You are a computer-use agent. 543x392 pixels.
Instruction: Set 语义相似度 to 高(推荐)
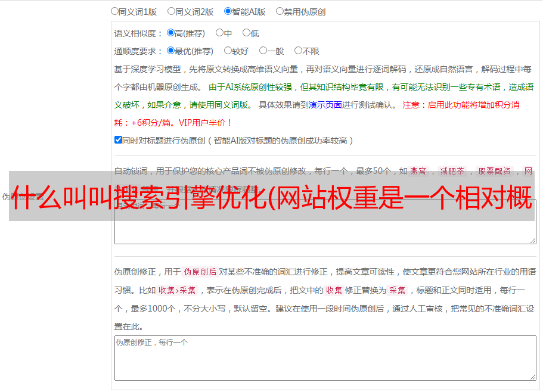pos(170,33)
